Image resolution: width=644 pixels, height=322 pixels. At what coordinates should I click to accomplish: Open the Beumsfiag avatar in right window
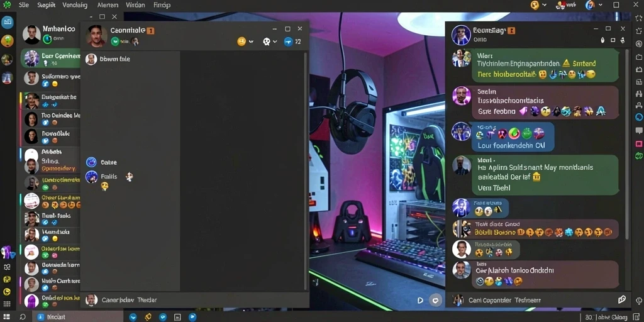click(x=461, y=35)
